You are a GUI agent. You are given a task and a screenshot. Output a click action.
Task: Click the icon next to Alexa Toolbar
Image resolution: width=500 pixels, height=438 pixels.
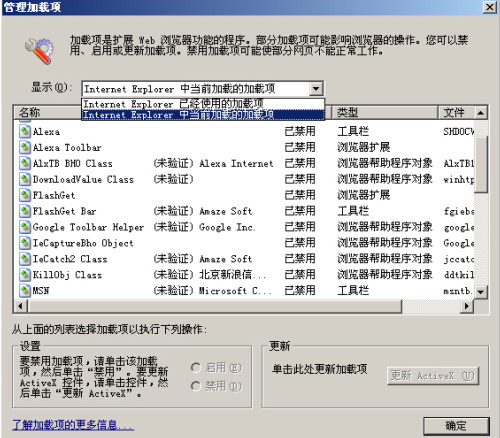tap(25, 147)
